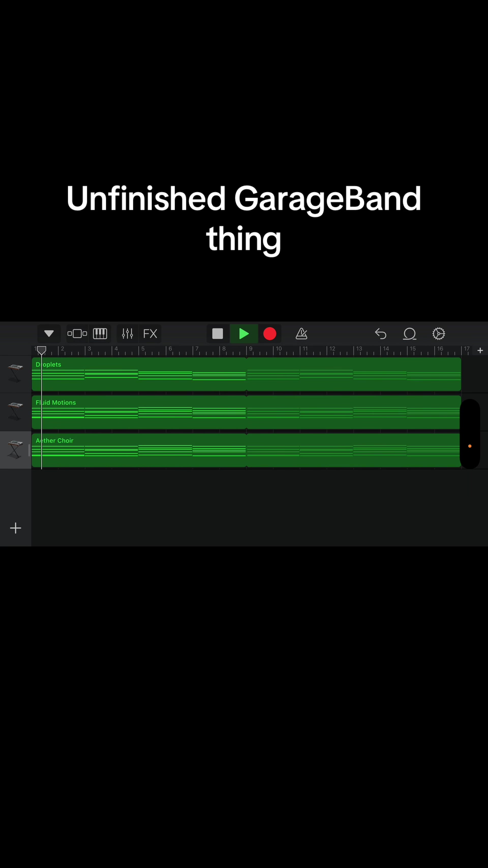Jump to bar 13 on the ruler

click(x=359, y=349)
